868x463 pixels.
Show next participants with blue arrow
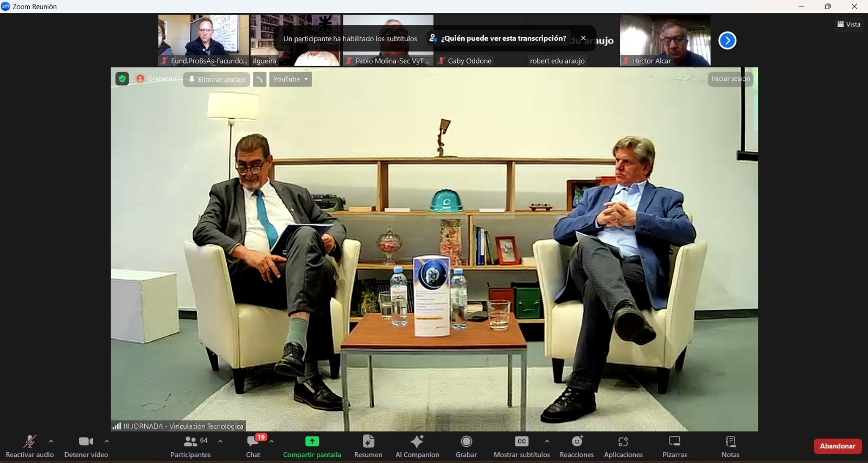point(727,41)
